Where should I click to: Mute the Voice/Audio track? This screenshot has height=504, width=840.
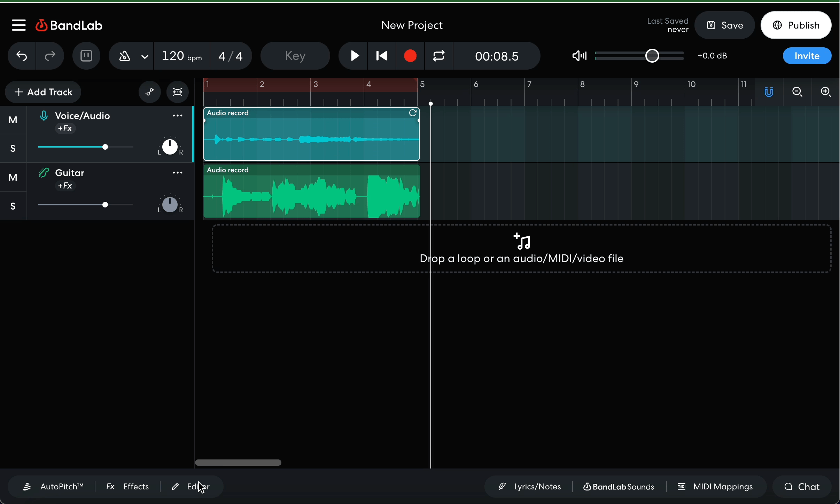[13, 120]
